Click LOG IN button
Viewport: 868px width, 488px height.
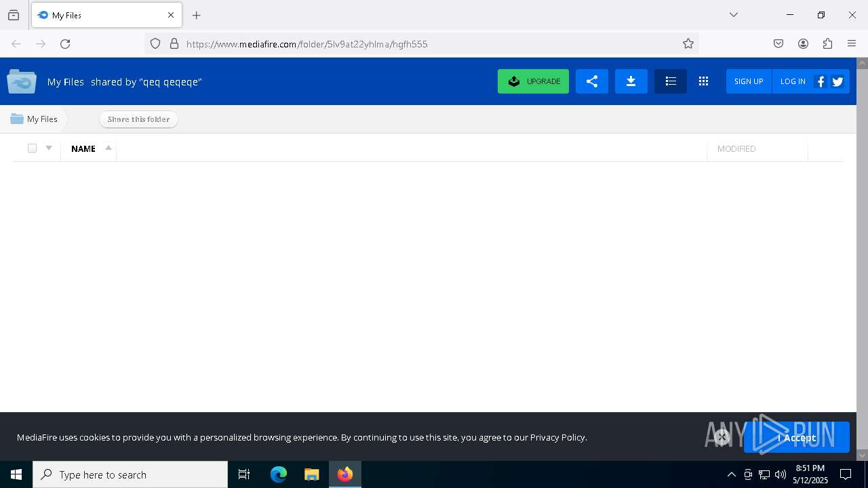pos(793,81)
